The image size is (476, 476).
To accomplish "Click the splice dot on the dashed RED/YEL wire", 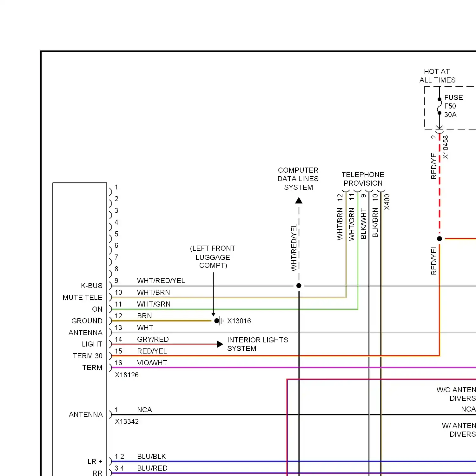I will [440, 239].
